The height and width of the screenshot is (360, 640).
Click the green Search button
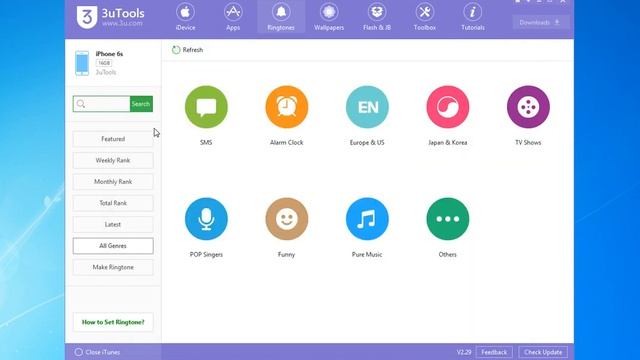[x=141, y=104]
